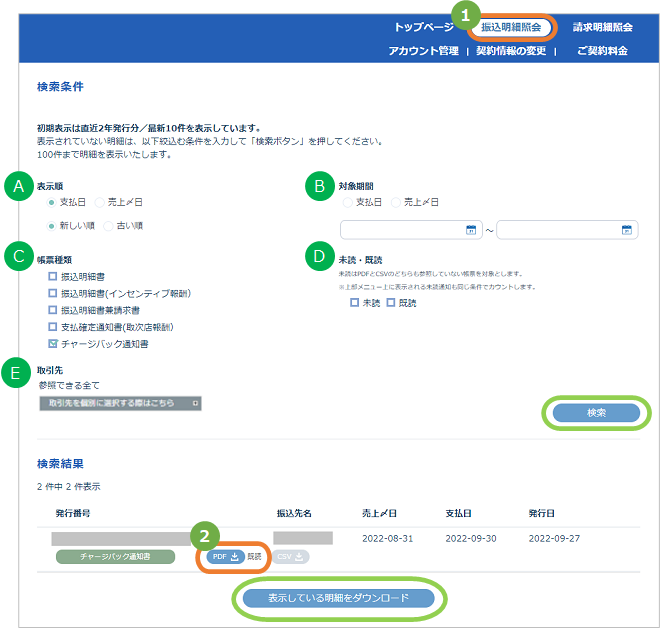The image size is (660, 628).
Task: Choose 新しい順 sort order
Action: (x=51, y=226)
